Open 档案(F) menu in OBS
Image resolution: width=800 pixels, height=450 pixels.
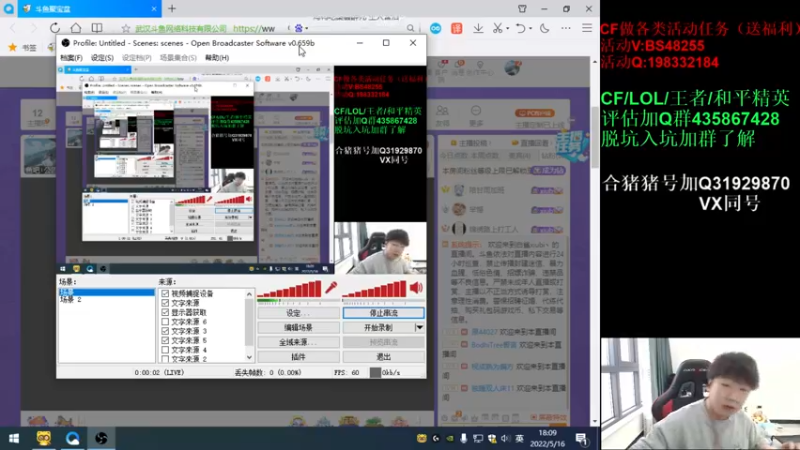[x=71, y=58]
